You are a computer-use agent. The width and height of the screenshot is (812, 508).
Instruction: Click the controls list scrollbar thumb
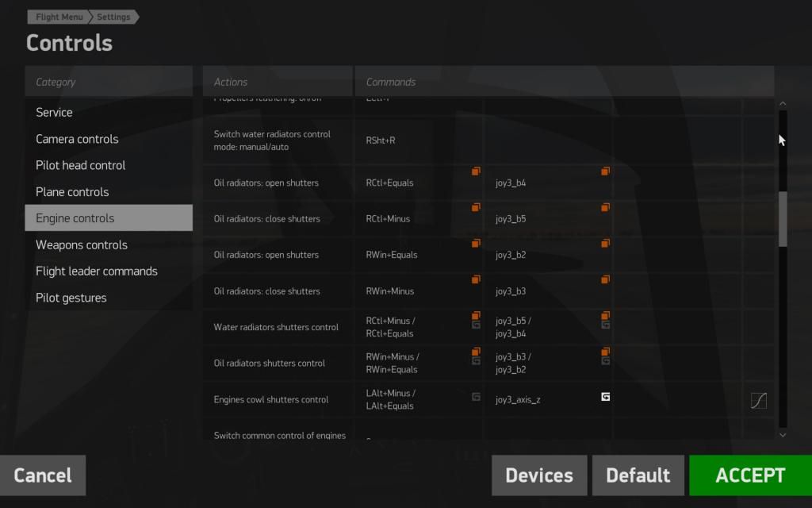pos(783,219)
